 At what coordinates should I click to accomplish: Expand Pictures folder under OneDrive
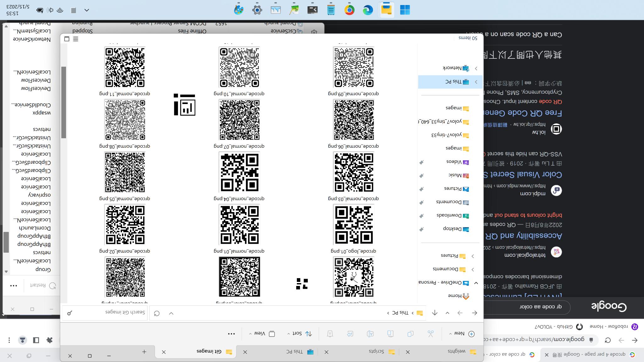[x=473, y=256]
